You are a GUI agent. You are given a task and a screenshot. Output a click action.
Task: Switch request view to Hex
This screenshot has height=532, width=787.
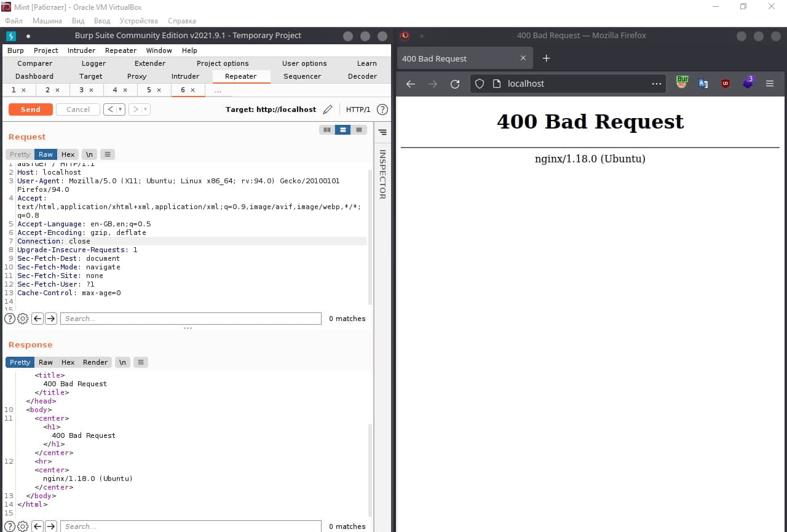pos(68,154)
